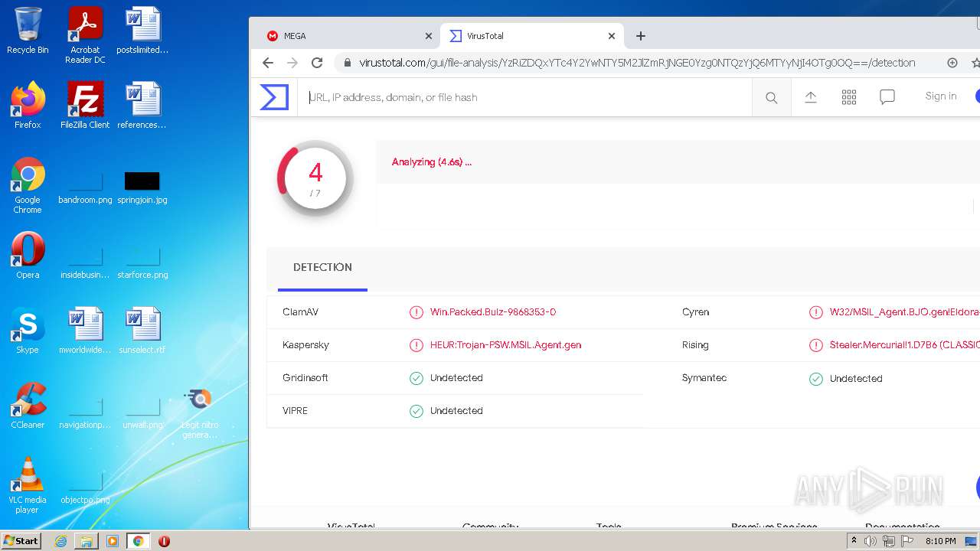Open the Windows Start menu
Viewport: 980px width, 551px height.
(21, 541)
